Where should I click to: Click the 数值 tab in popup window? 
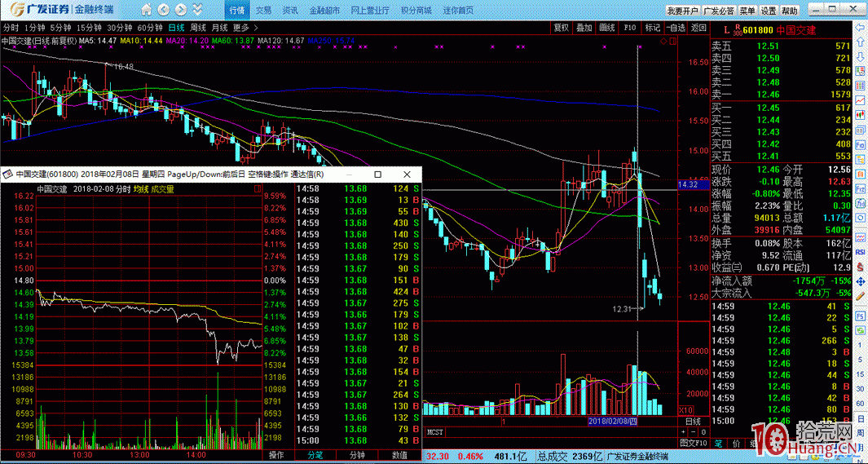(400, 456)
